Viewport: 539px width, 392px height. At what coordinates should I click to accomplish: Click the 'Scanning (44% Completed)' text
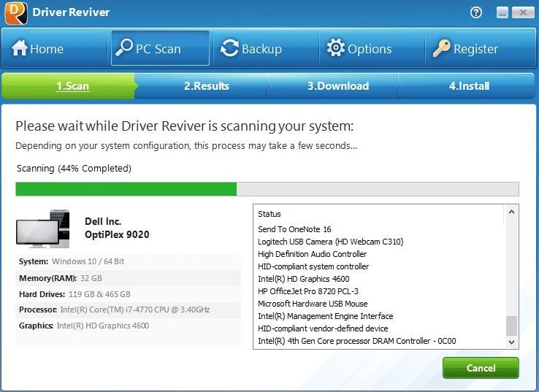click(x=74, y=169)
